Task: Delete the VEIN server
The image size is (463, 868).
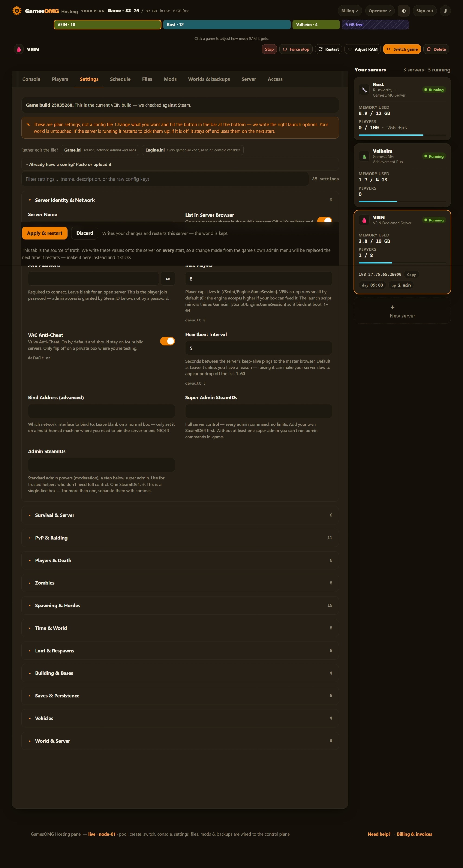Action: [436, 49]
